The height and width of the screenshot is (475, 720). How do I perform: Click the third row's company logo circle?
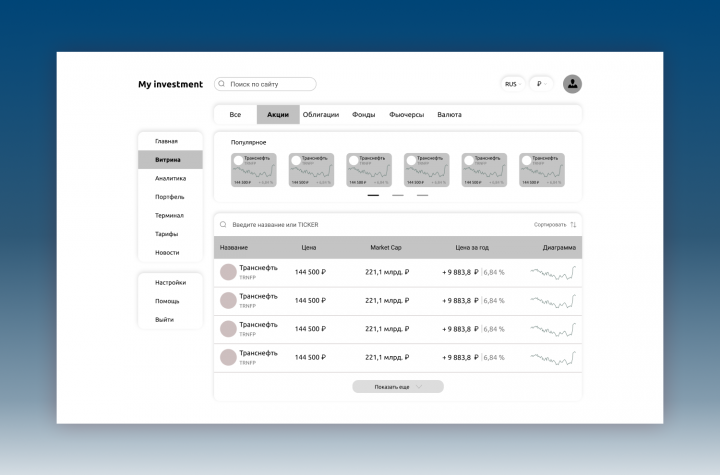(x=228, y=329)
